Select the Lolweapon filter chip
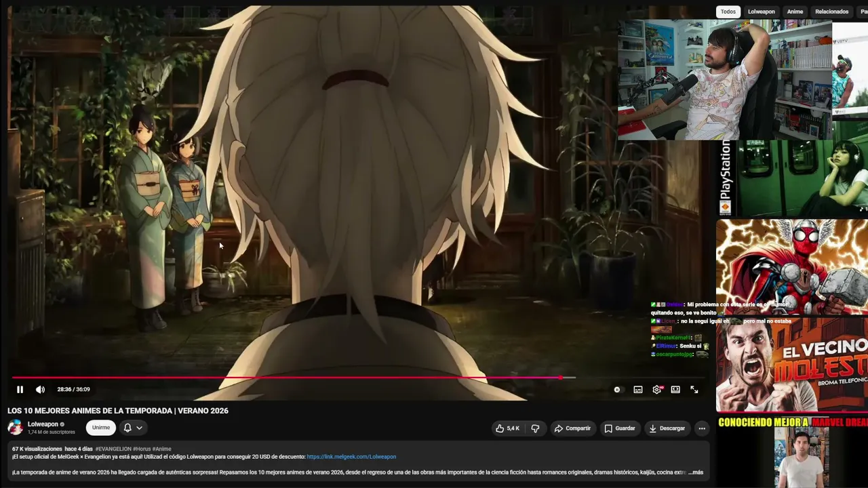Image resolution: width=868 pixels, height=488 pixels. (x=762, y=12)
